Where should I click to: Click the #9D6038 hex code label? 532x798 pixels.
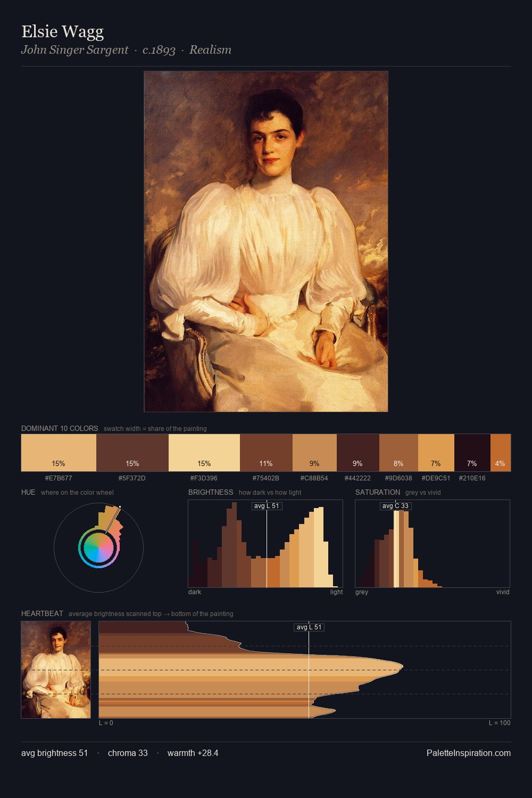pos(398,478)
